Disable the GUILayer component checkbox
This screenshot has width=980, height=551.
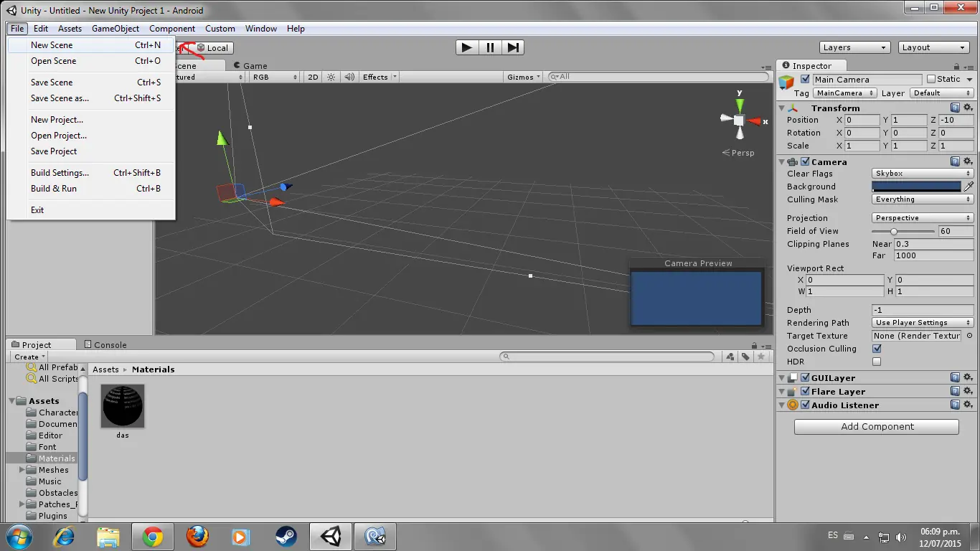click(805, 377)
